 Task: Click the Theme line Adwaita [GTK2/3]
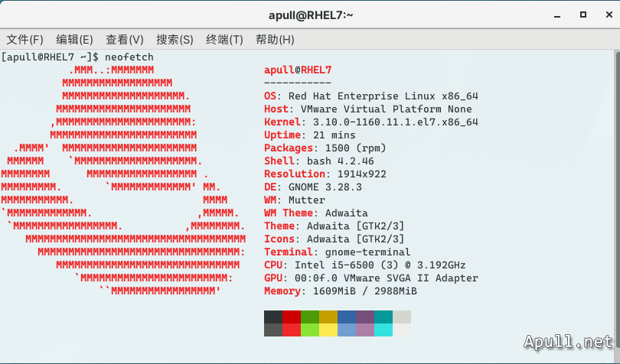[334, 226]
